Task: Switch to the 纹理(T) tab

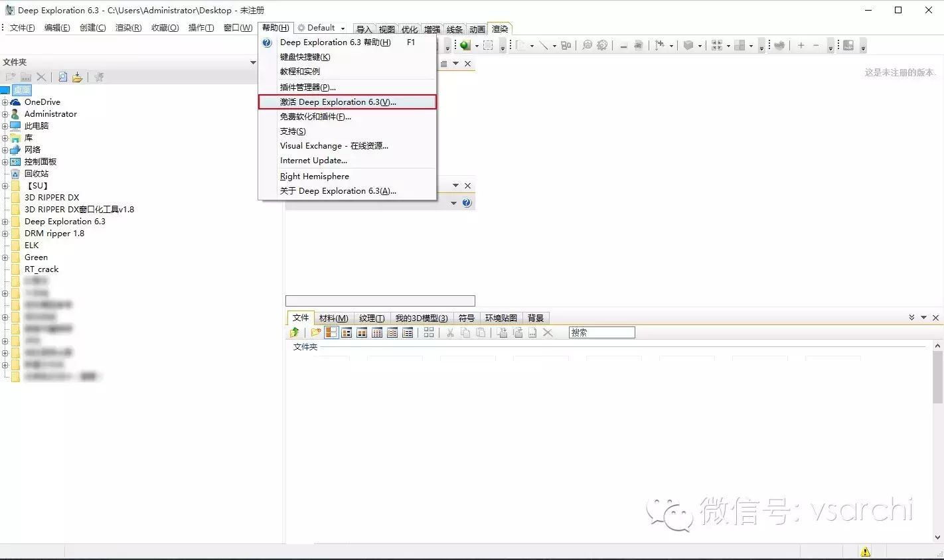Action: [372, 318]
